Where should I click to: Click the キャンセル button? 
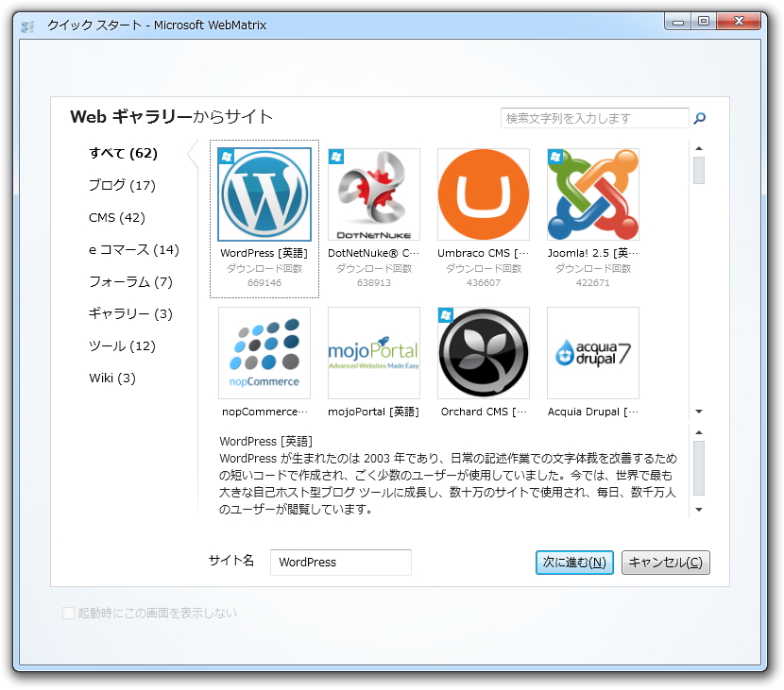tap(665, 562)
